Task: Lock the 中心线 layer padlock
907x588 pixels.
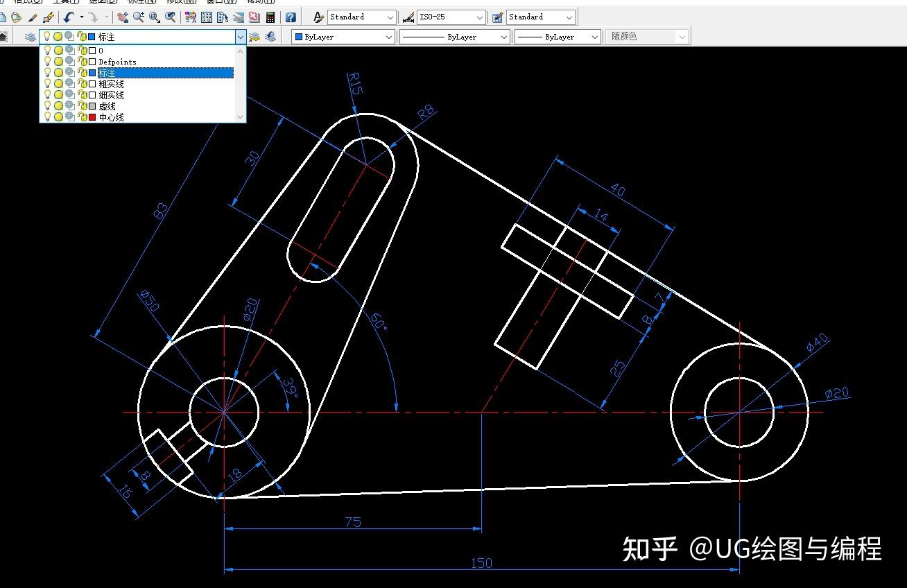Action: 81,117
